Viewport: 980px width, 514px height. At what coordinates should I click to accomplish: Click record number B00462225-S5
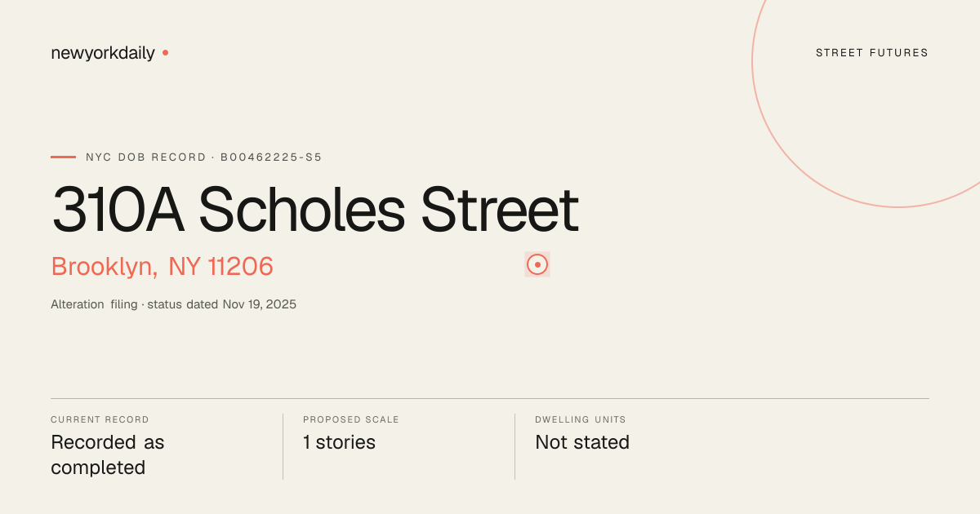click(271, 157)
